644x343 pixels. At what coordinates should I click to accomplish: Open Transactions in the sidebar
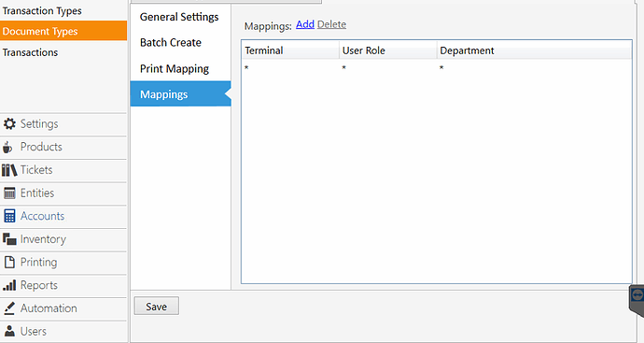30,52
